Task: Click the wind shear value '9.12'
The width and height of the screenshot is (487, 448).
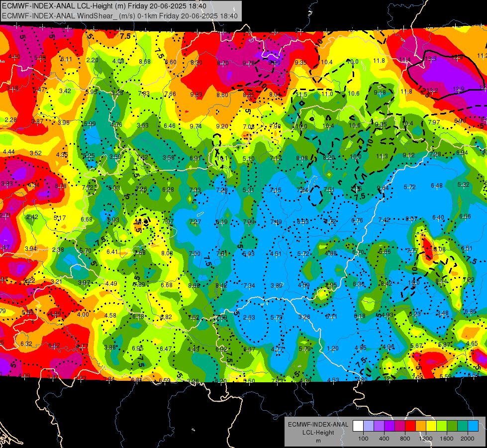Action: (x=409, y=155)
